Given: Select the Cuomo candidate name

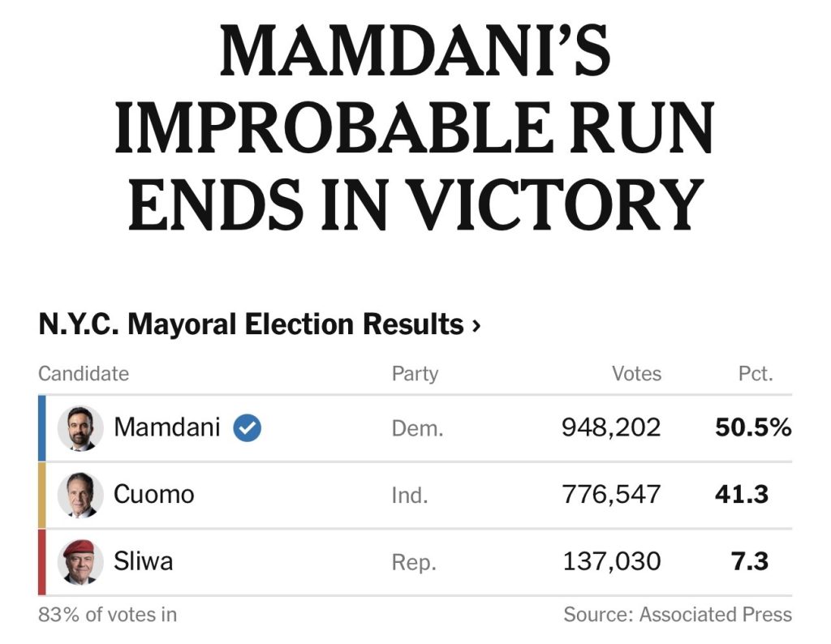Looking at the screenshot, I should pyautogui.click(x=154, y=494).
